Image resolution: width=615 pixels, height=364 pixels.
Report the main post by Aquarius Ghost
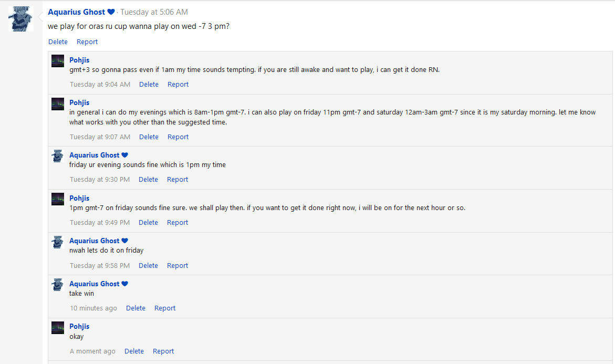point(87,41)
